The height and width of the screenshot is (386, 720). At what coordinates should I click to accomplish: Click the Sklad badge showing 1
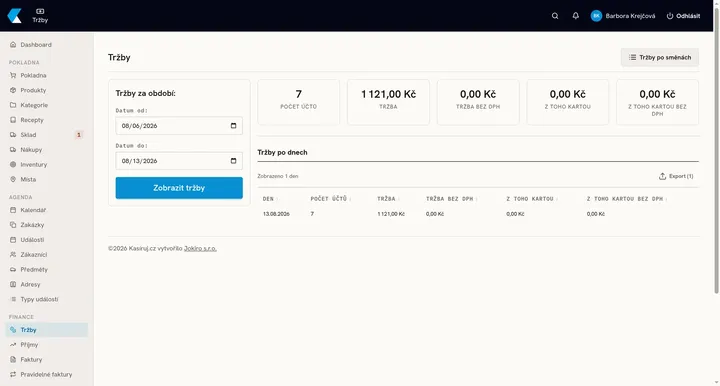pos(79,134)
